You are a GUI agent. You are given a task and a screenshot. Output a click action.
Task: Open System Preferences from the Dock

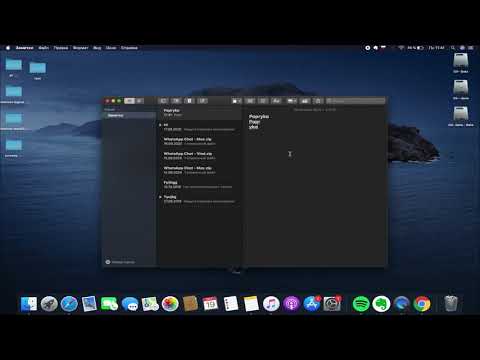point(332,304)
